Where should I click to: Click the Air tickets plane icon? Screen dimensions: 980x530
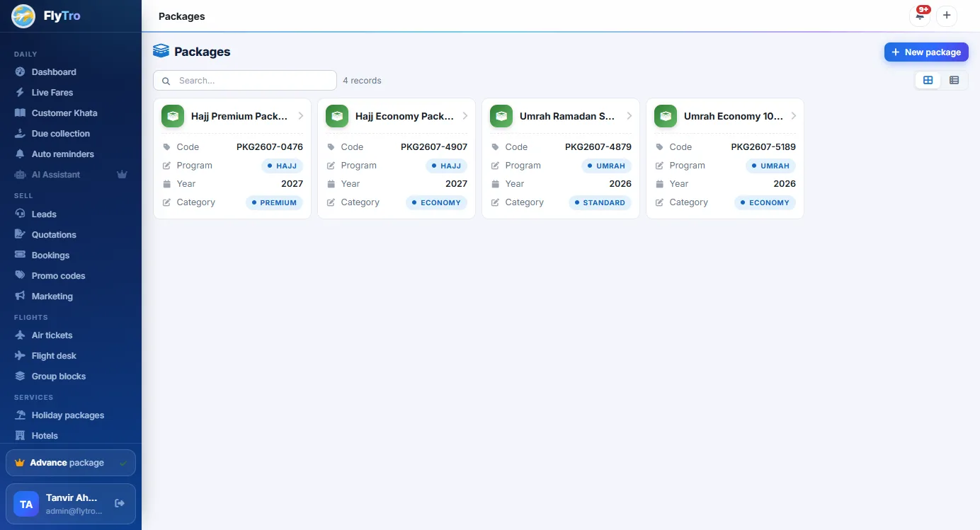[20, 335]
